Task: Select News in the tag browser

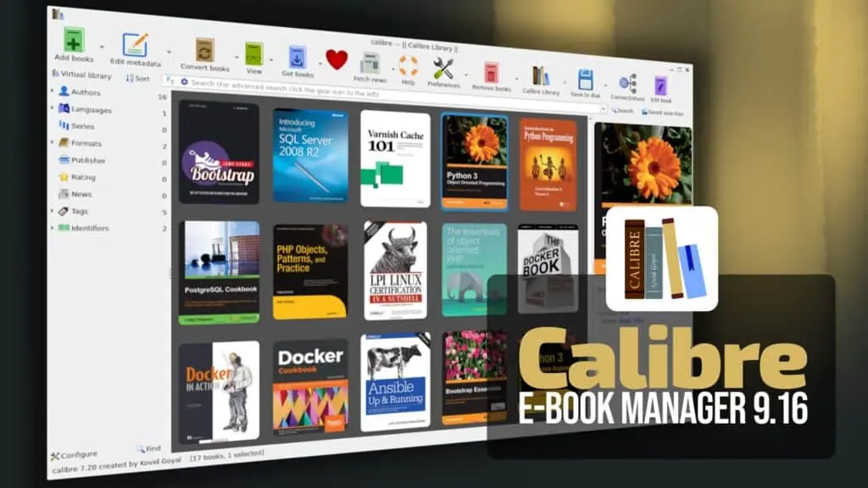Action: click(x=75, y=194)
